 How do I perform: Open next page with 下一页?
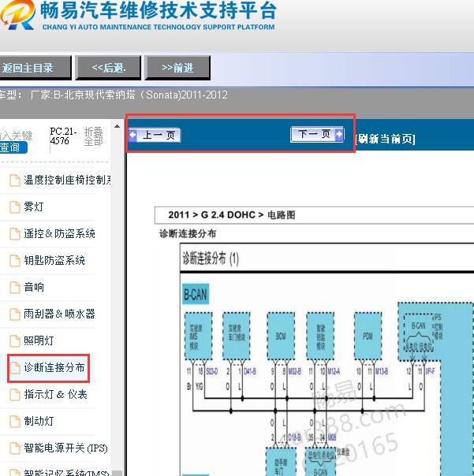pyautogui.click(x=317, y=134)
